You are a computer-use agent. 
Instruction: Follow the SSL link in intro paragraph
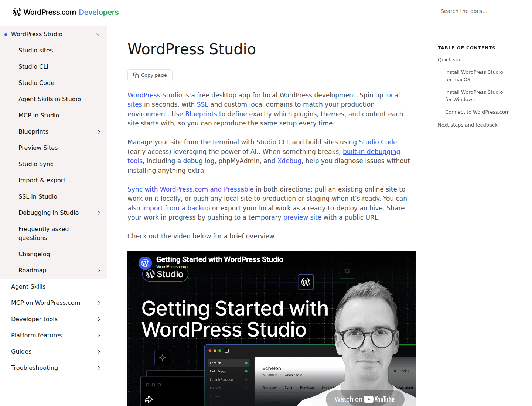(x=202, y=104)
